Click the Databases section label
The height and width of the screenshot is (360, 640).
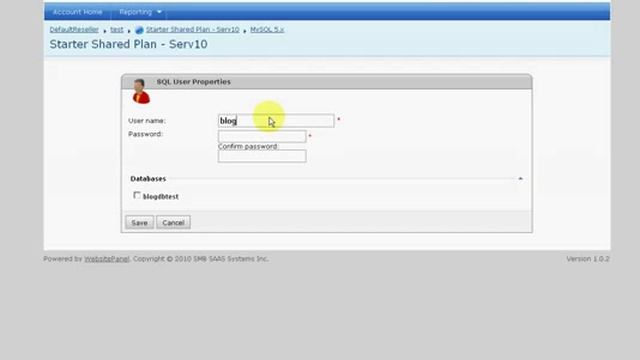[x=148, y=179]
